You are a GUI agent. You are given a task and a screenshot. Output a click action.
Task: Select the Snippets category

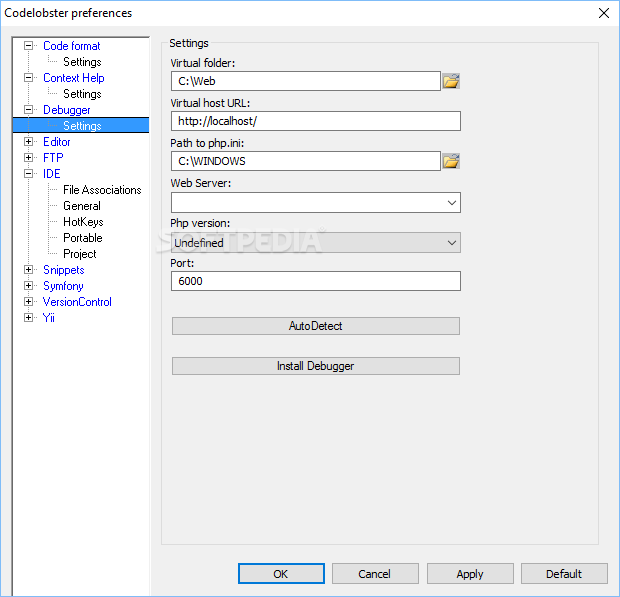pyautogui.click(x=64, y=270)
